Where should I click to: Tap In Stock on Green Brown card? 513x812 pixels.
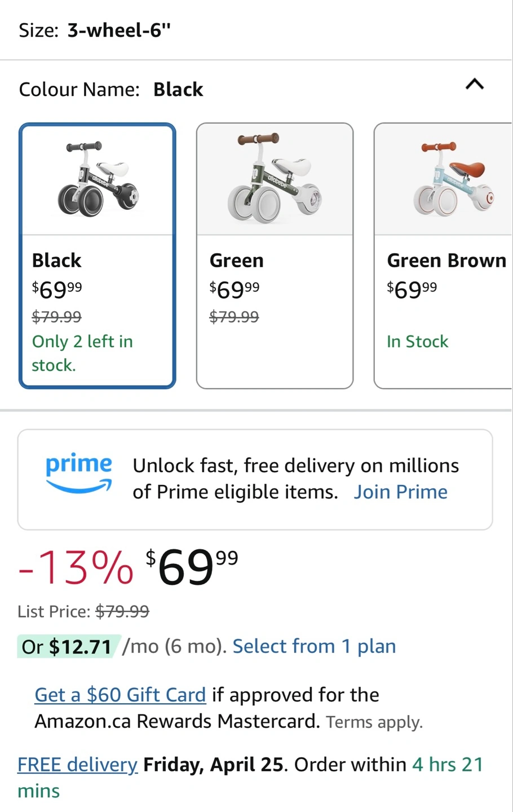tap(418, 342)
